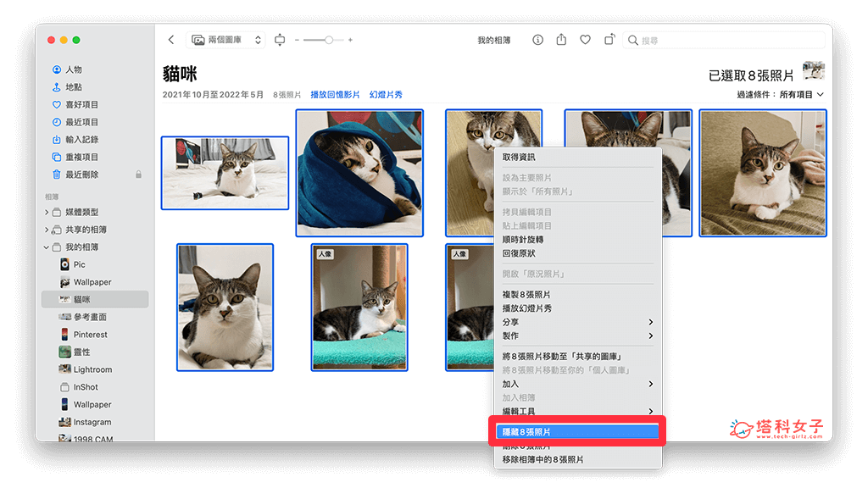Click the zoom out minus icon
Screen dimensions: 868x488
pos(297,40)
